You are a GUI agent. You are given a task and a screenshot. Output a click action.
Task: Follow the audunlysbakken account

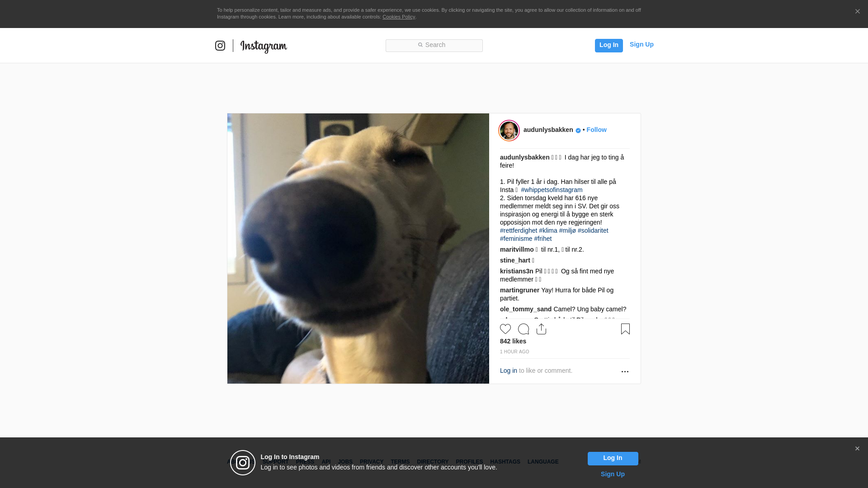point(596,130)
